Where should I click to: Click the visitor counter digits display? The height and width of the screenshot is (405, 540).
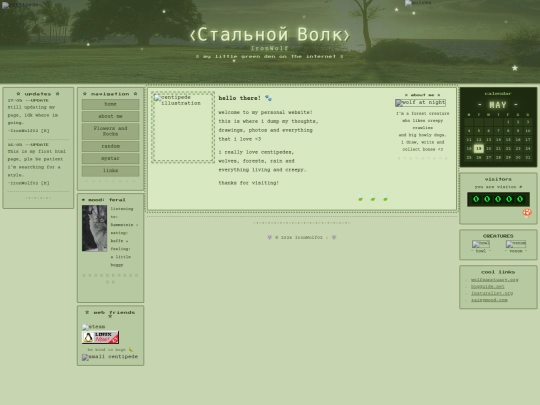pyautogui.click(x=498, y=199)
